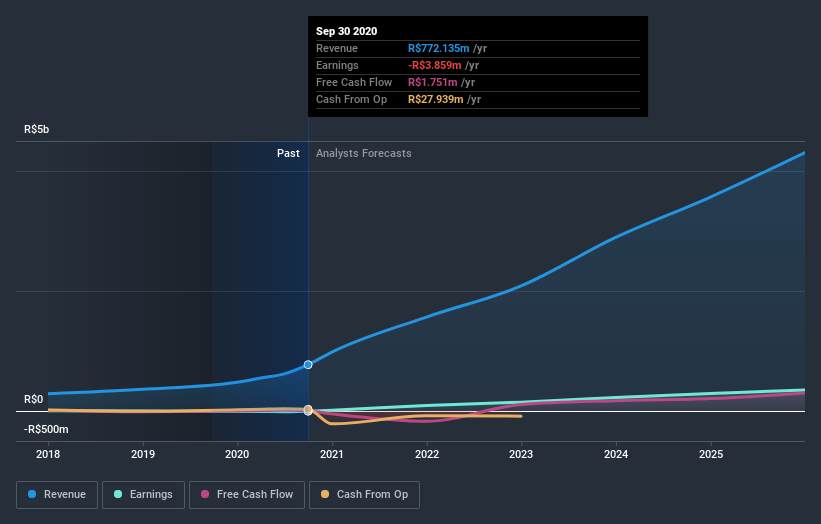Image resolution: width=821 pixels, height=524 pixels.
Task: Click the Analysts Forecasts label
Action: click(363, 153)
